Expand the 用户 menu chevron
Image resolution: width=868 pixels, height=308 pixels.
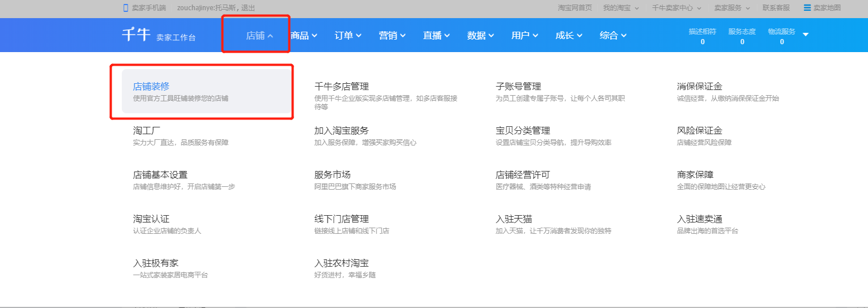click(535, 36)
